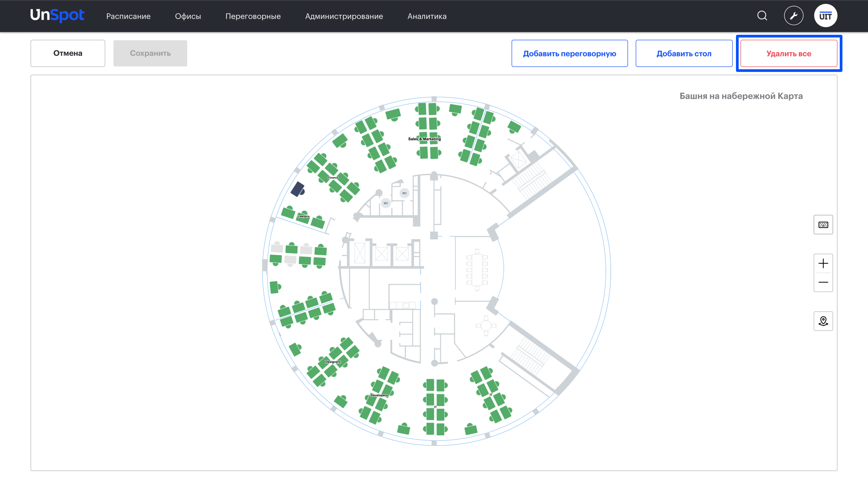The image size is (868, 488).
Task: Open Расписание menu item
Action: [128, 16]
